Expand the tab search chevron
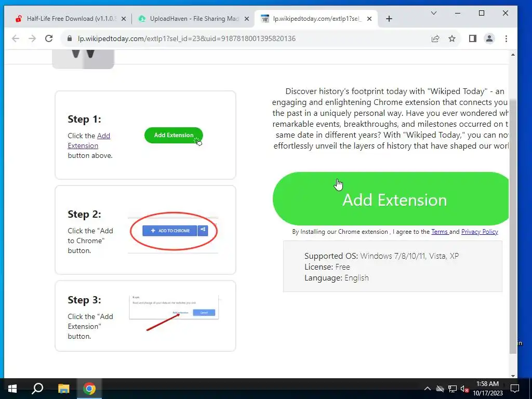This screenshot has height=399, width=532. [434, 13]
